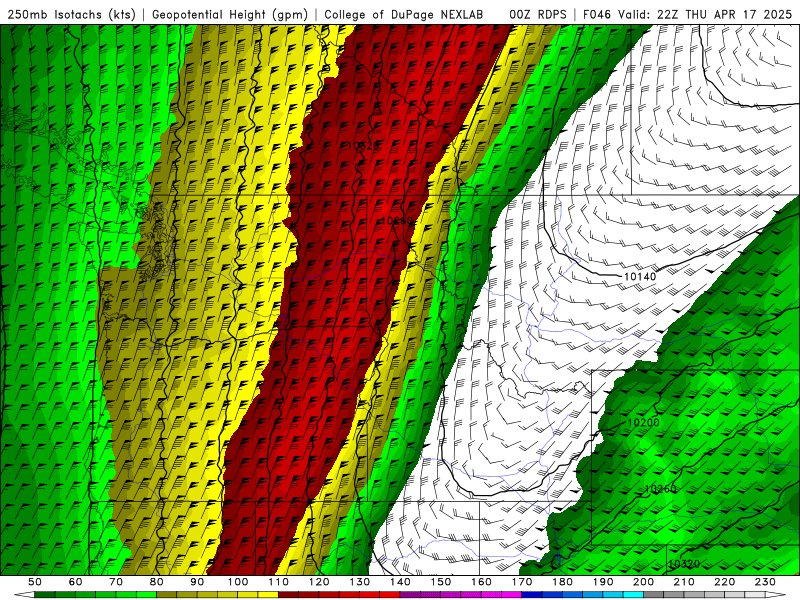The width and height of the screenshot is (800, 600).
Task: Click the '250mb Isotachs (kts)' title text
Action: (x=72, y=14)
